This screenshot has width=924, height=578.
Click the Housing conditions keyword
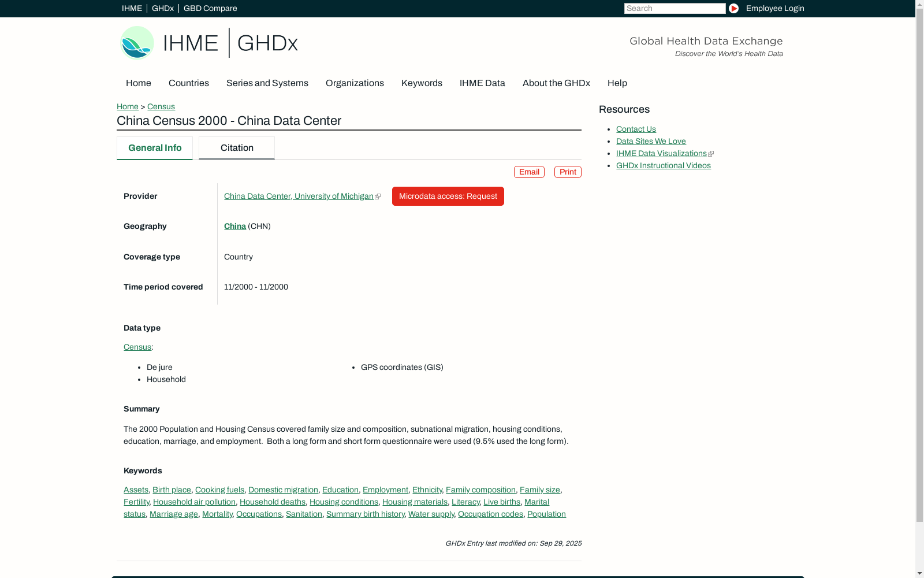[344, 502]
